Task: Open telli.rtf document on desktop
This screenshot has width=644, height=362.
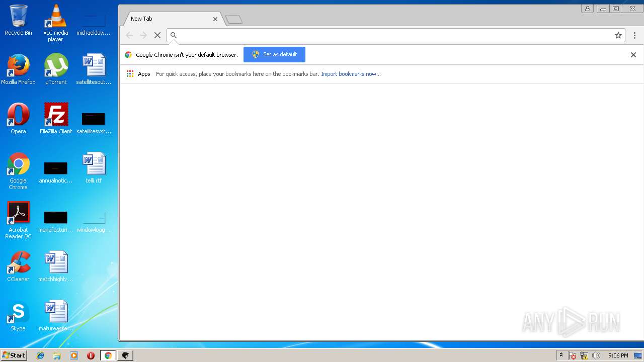Action: tap(94, 168)
